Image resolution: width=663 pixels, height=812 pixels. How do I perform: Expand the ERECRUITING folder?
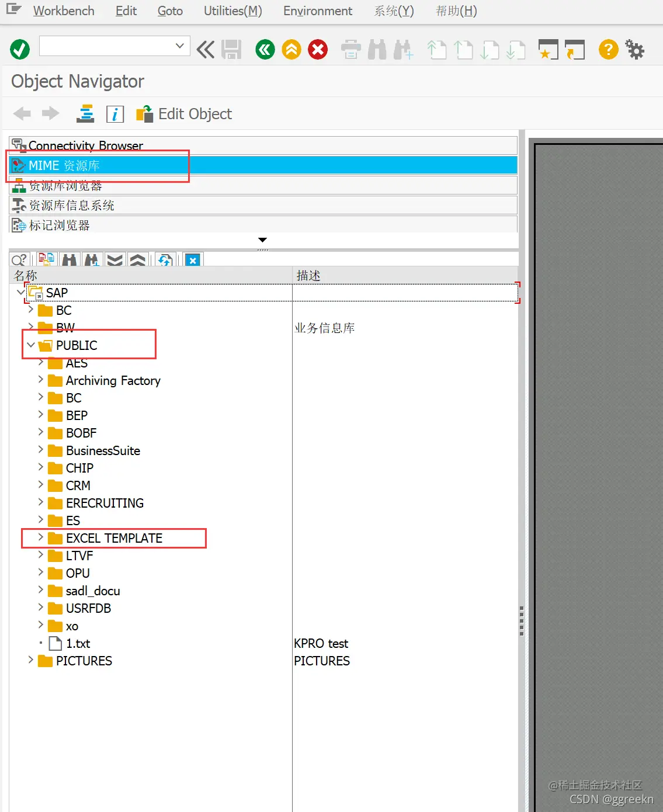pyautogui.click(x=40, y=502)
